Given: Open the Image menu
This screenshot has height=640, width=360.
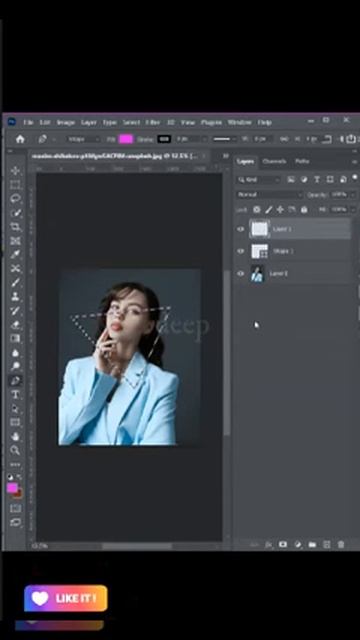Looking at the screenshot, I should pos(66,122).
